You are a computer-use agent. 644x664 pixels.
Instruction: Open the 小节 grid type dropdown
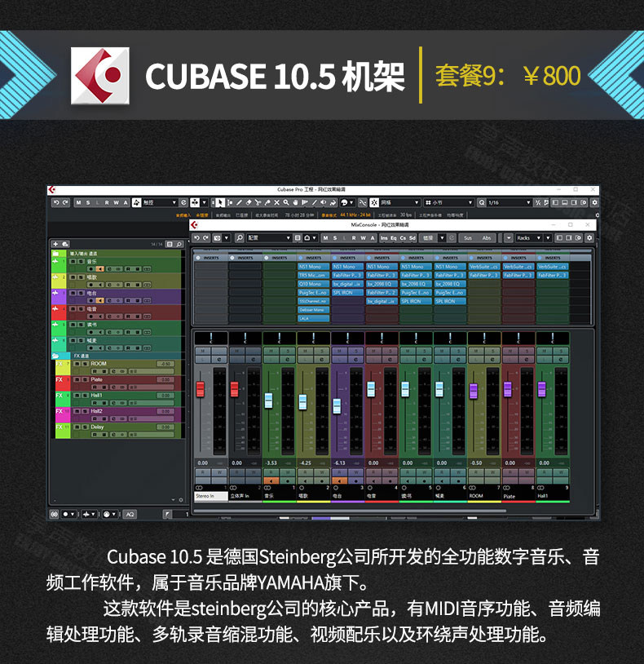point(470,202)
